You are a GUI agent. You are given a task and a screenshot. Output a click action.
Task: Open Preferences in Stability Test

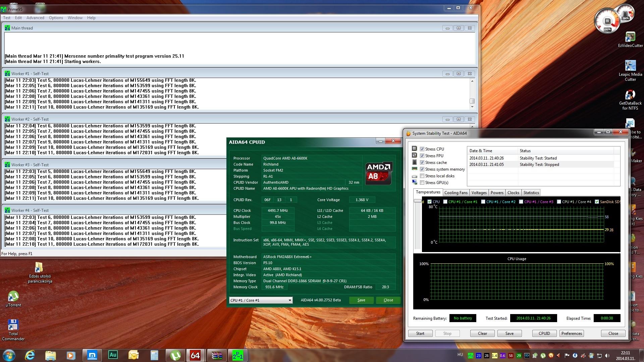[572, 334]
